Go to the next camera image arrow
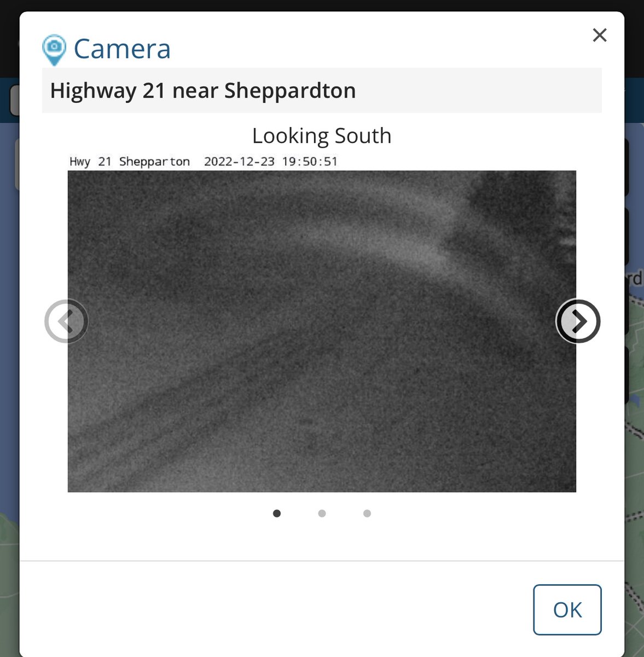644x657 pixels. pyautogui.click(x=578, y=321)
